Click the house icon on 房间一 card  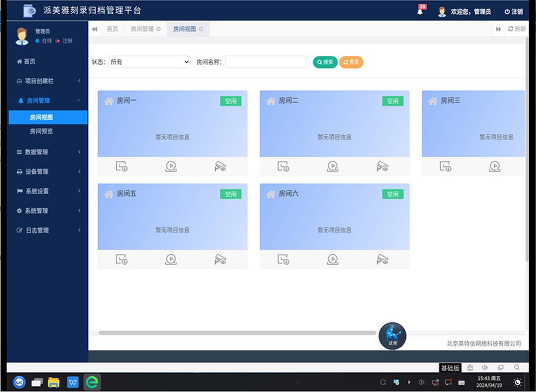pyautogui.click(x=109, y=101)
